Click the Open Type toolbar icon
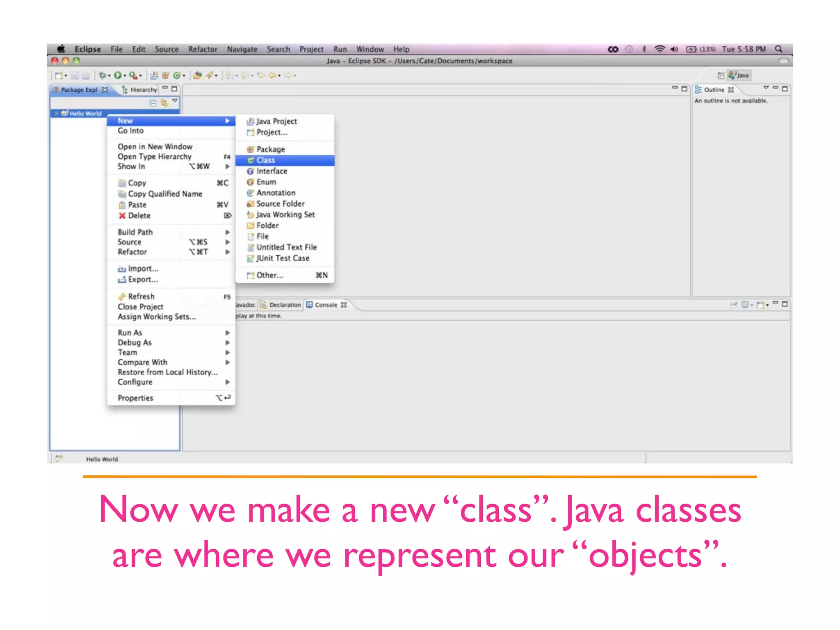 tap(197, 75)
